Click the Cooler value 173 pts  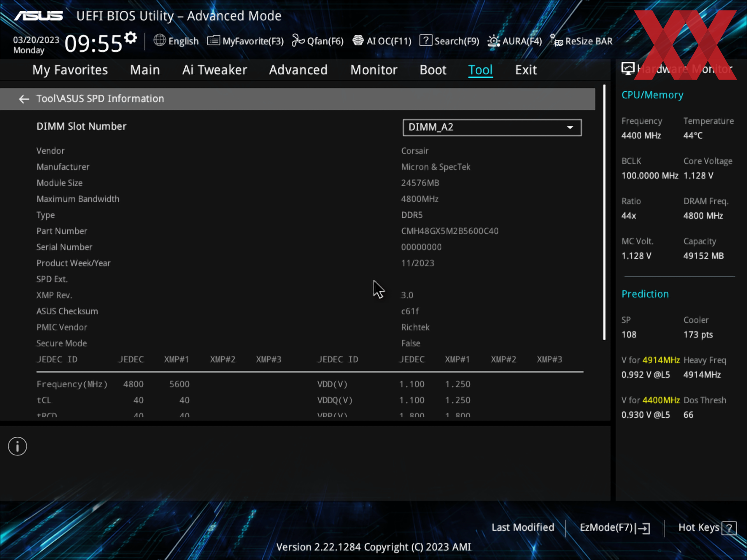(698, 335)
